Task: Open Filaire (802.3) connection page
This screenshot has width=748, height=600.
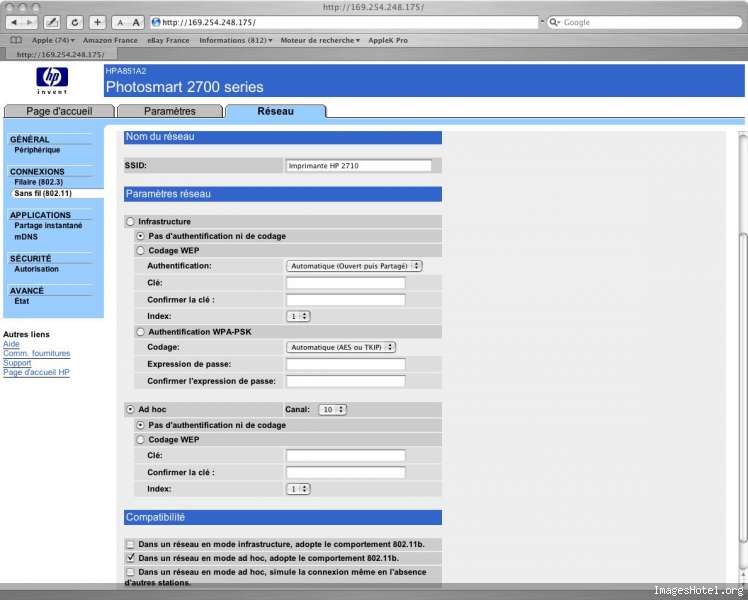Action: [39, 182]
